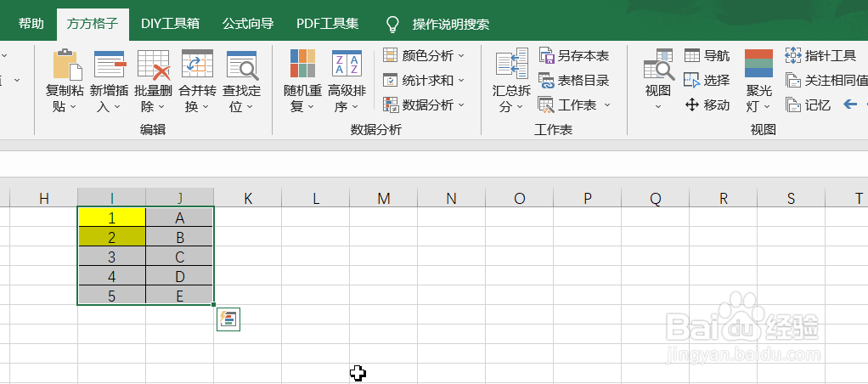Screen dimensions: 868x384
Task: Expand the 聚光灯 dropdown arrow
Action: click(767, 108)
